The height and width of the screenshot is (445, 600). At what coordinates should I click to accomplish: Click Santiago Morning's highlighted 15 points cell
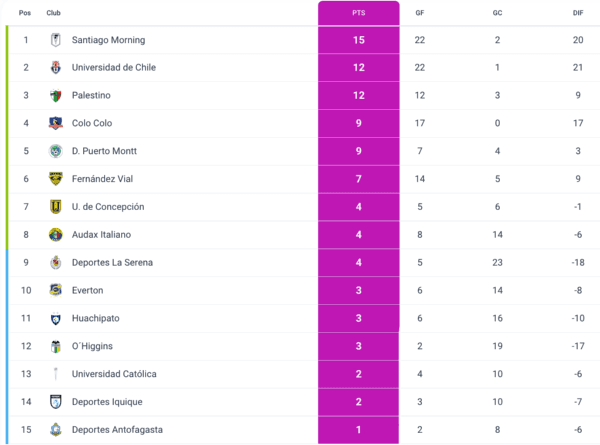[x=358, y=40]
